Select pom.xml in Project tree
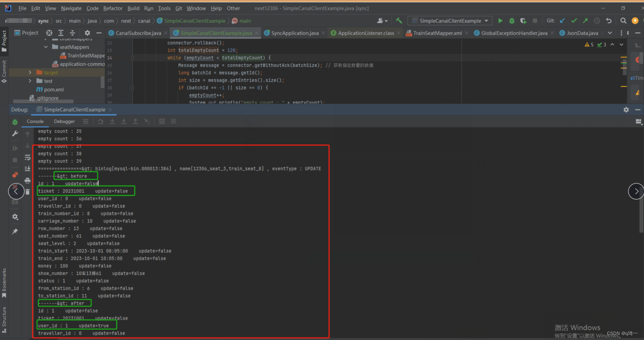644x340 pixels. 50,89
